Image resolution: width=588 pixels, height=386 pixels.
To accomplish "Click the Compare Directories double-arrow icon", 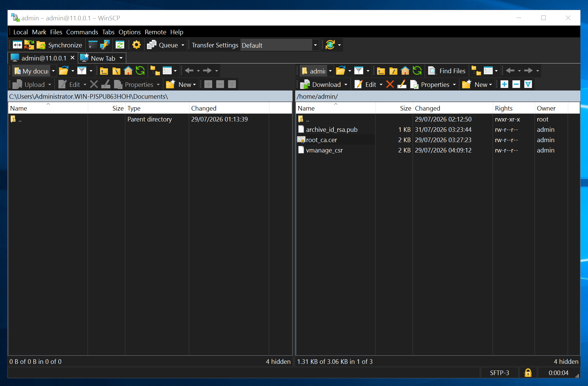I will [17, 45].
